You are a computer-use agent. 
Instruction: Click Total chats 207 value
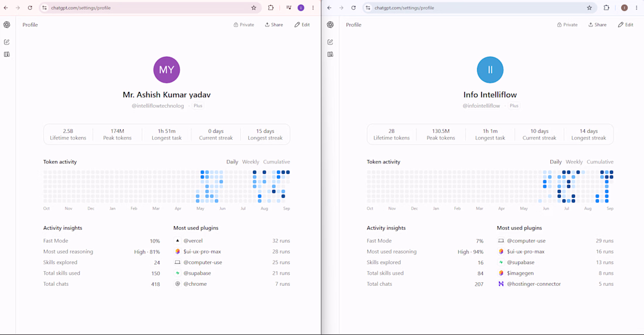(x=479, y=284)
